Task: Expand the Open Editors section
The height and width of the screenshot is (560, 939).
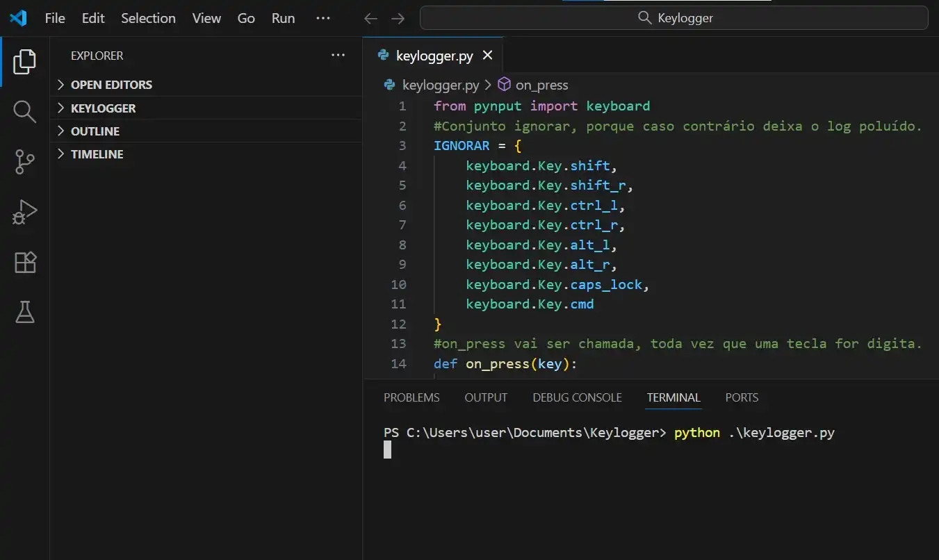Action: [x=111, y=85]
